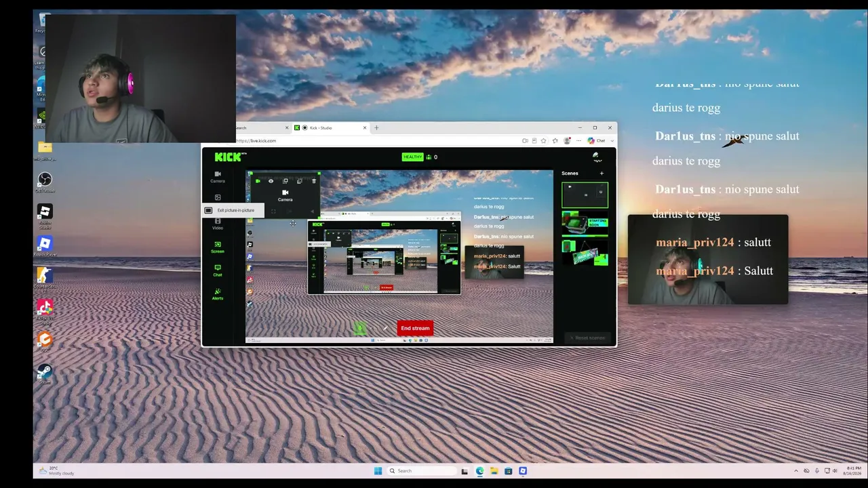868x488 pixels.
Task: Click the taskbar Search box
Action: [x=421, y=471]
